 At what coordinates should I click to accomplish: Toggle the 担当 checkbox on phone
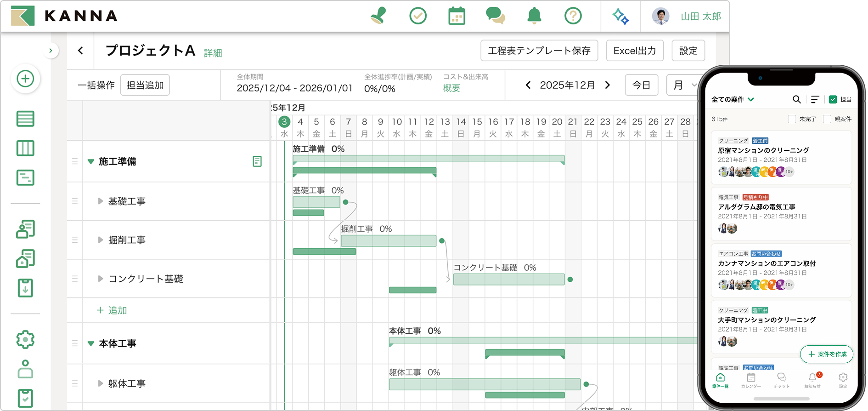[833, 99]
